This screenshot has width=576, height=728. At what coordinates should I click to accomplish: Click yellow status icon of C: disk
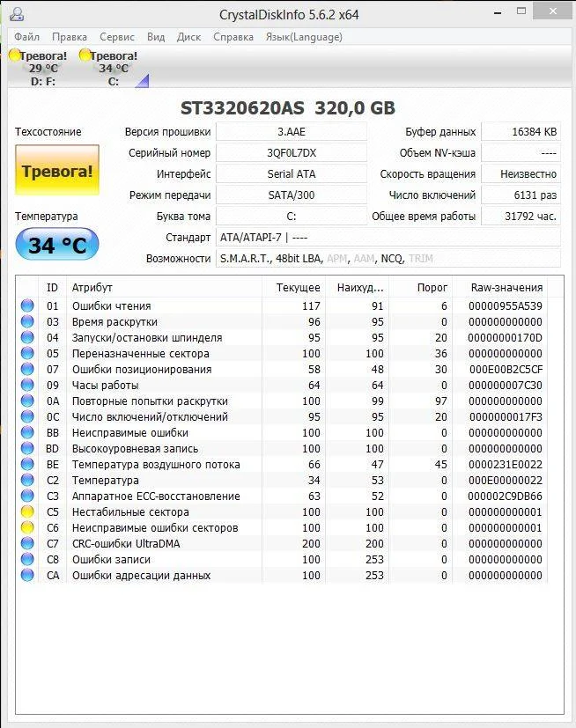click(x=85, y=55)
